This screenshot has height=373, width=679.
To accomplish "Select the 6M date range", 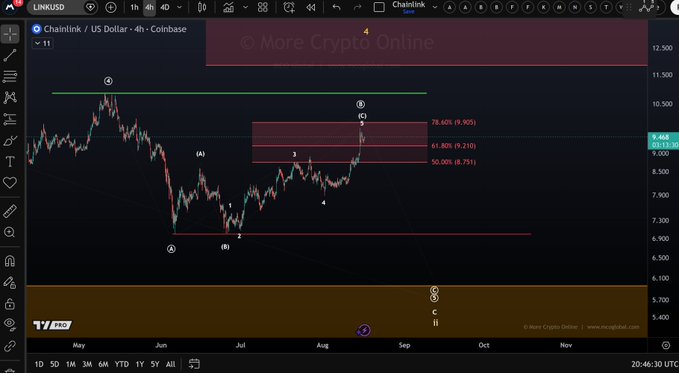I will tap(103, 364).
